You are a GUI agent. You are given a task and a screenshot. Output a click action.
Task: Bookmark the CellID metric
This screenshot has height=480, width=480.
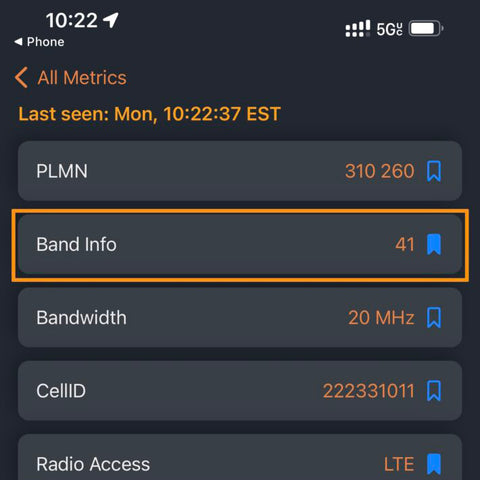click(434, 391)
